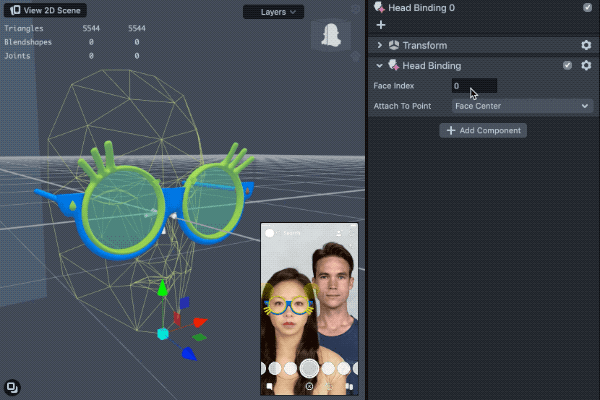Viewport: 600px width, 400px height.
Task: Open the Layers dropdown
Action: 273,12
